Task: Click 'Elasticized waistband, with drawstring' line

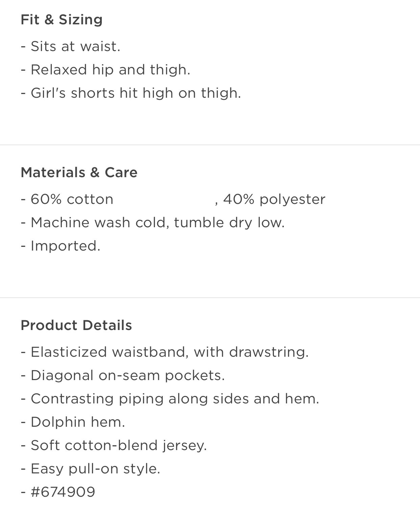Action: pos(165,352)
